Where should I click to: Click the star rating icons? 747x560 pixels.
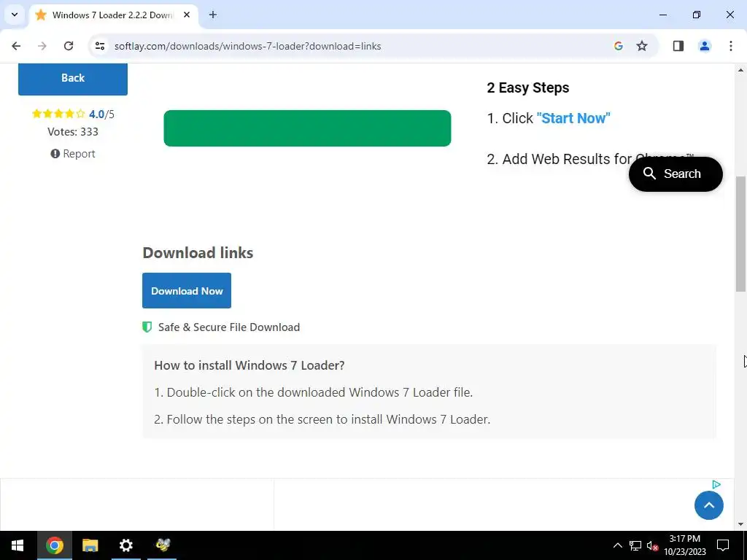point(58,114)
